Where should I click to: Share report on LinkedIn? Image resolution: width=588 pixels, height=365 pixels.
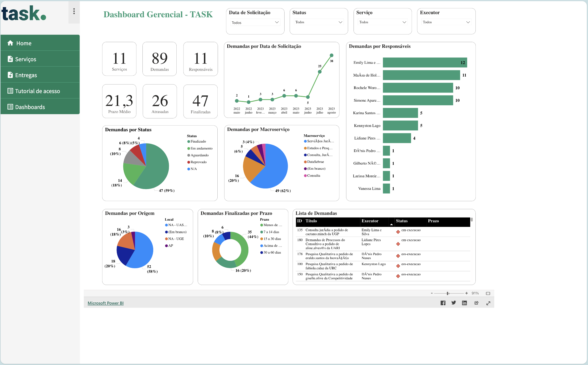(464, 303)
